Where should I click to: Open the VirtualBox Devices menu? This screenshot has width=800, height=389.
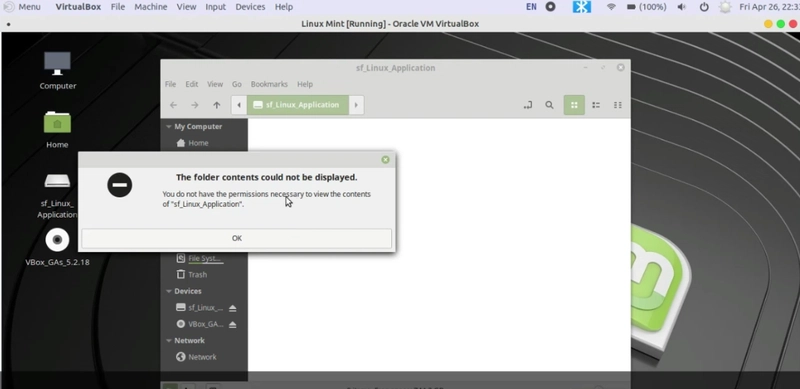(250, 7)
